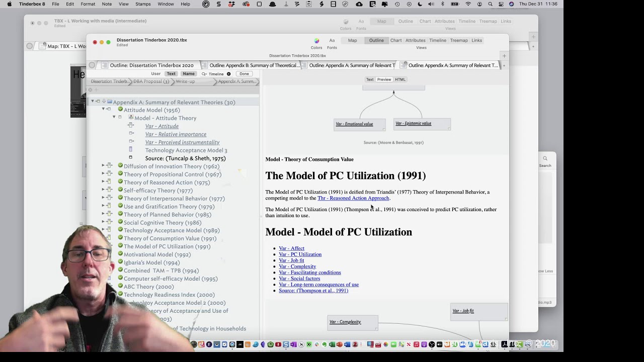Image resolution: width=644 pixels, height=362 pixels.
Task: Click the folder icon of Appendix A row
Action: [x=109, y=102]
